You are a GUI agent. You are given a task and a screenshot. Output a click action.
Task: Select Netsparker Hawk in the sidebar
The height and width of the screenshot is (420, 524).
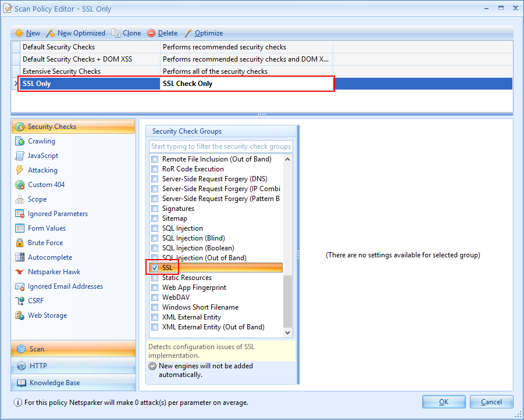(x=54, y=272)
